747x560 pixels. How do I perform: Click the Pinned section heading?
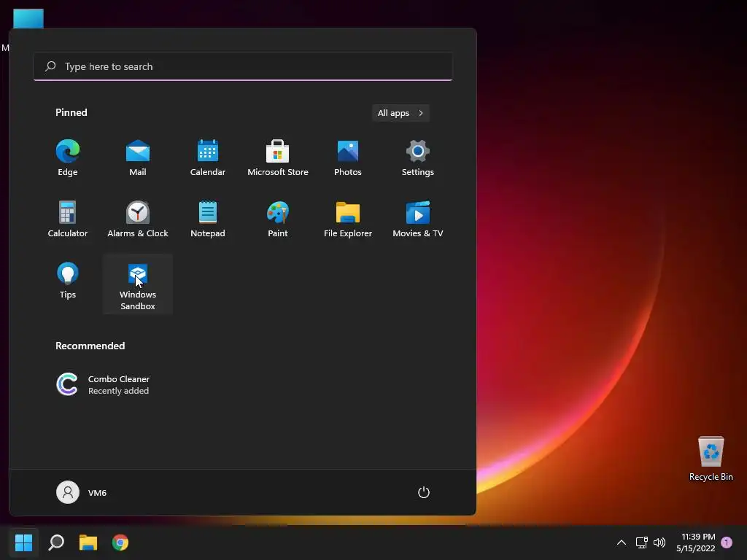[x=71, y=112]
